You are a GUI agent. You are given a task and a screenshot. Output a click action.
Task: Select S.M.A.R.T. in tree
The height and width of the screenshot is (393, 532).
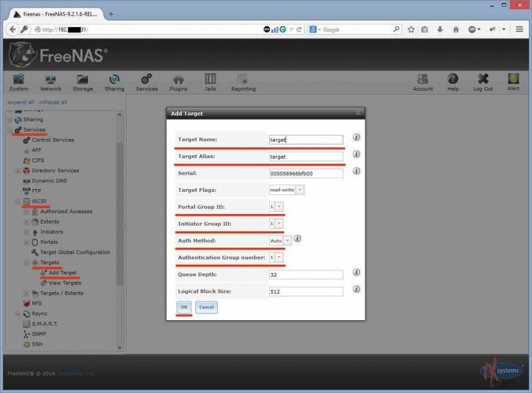45,324
